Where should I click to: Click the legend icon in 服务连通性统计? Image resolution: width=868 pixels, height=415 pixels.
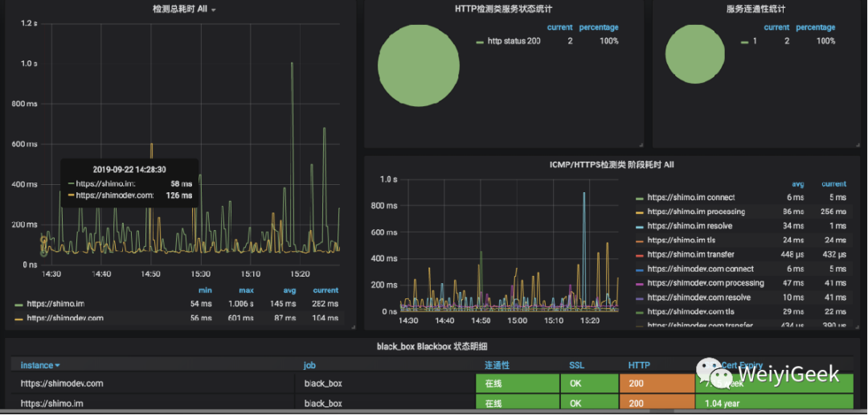tap(744, 42)
